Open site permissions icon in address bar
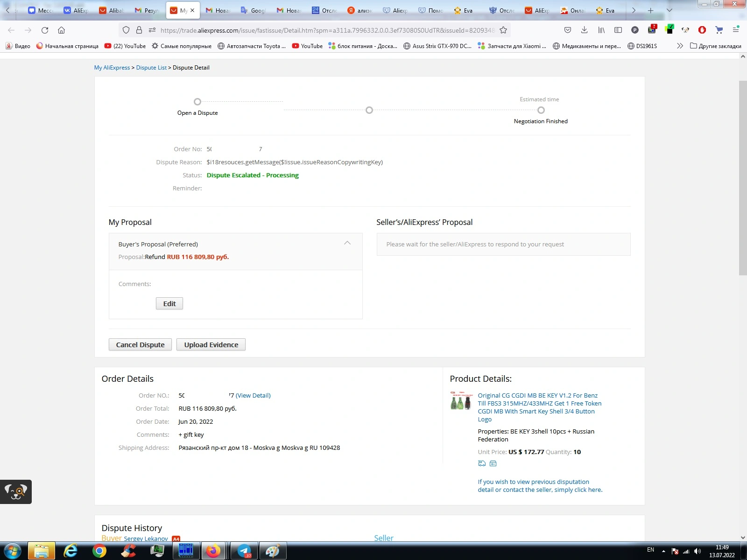Viewport: 747px width, 560px height. pyautogui.click(x=152, y=30)
